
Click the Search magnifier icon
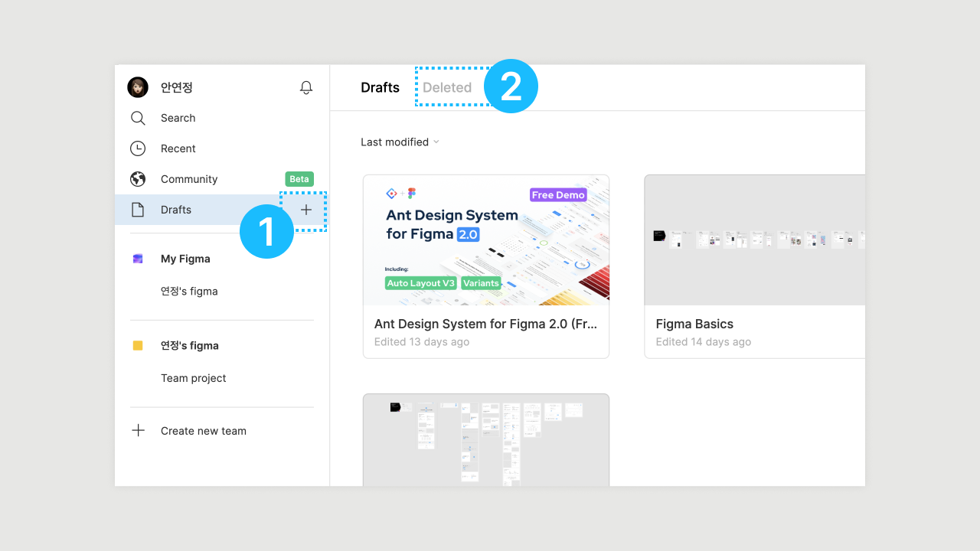point(138,118)
